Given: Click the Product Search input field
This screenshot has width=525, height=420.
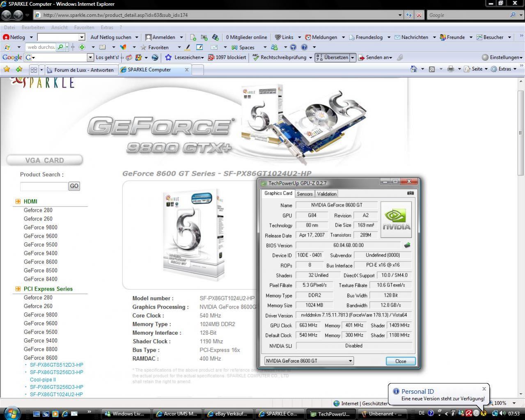Looking at the screenshot, I should 44,186.
